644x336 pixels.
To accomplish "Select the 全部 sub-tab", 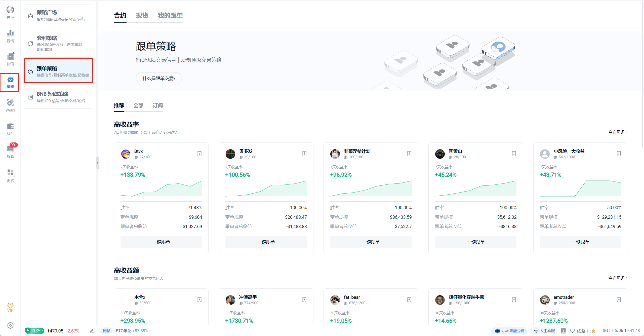I will (x=138, y=105).
